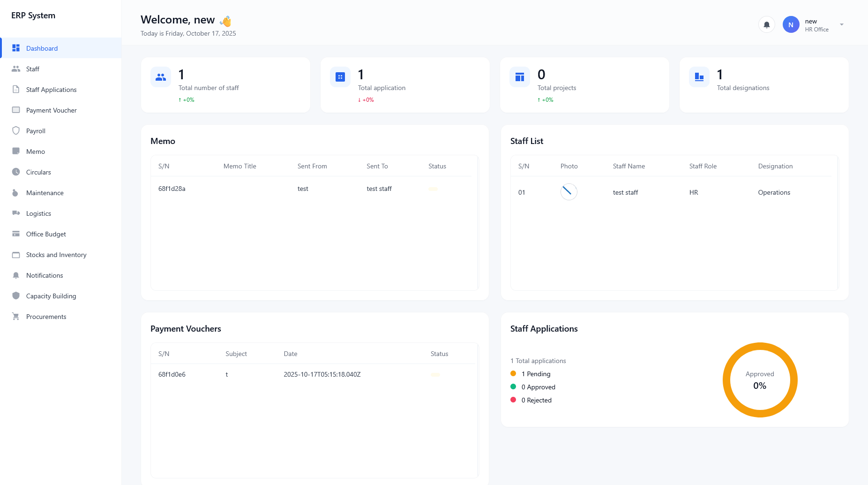Click the Total application card icon

(340, 77)
